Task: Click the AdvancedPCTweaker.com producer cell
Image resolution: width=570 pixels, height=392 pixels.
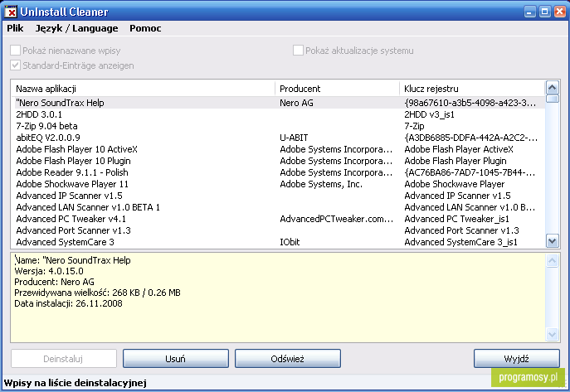Action: point(336,219)
